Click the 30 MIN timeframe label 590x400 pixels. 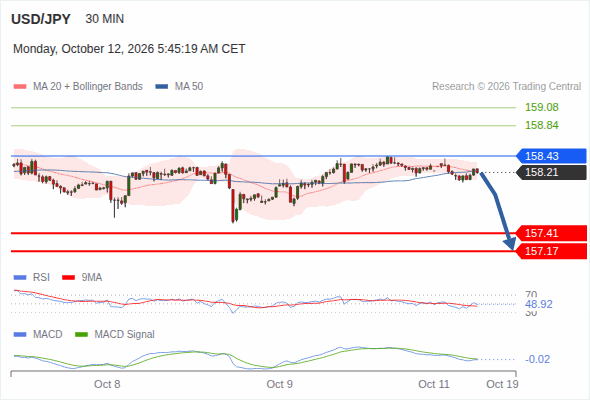click(x=105, y=19)
